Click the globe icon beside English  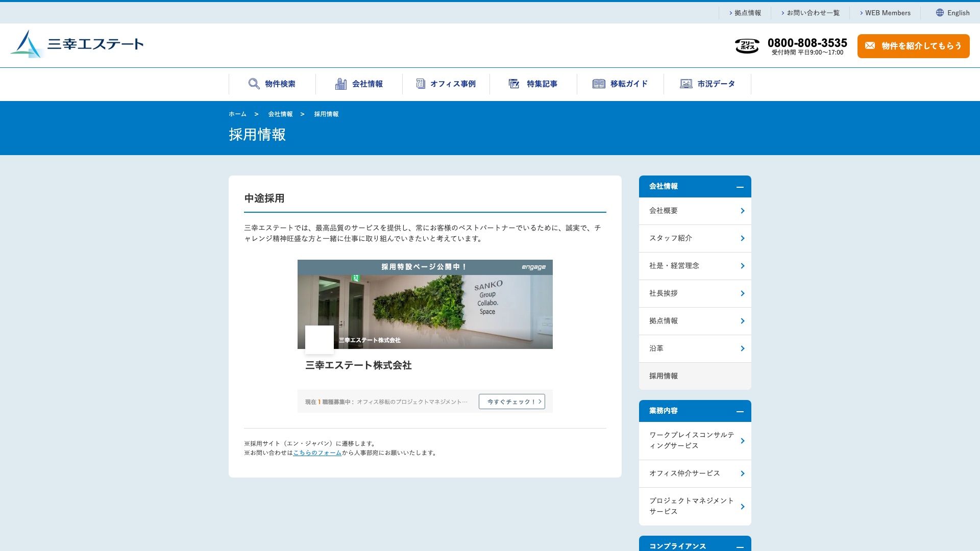pos(940,13)
